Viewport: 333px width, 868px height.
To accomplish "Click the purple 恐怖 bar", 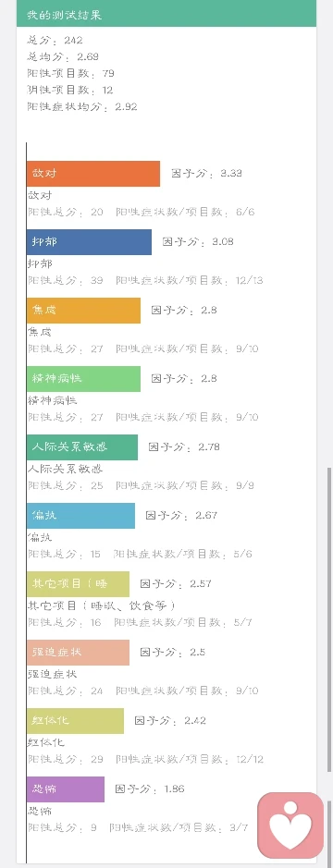I will point(66,789).
